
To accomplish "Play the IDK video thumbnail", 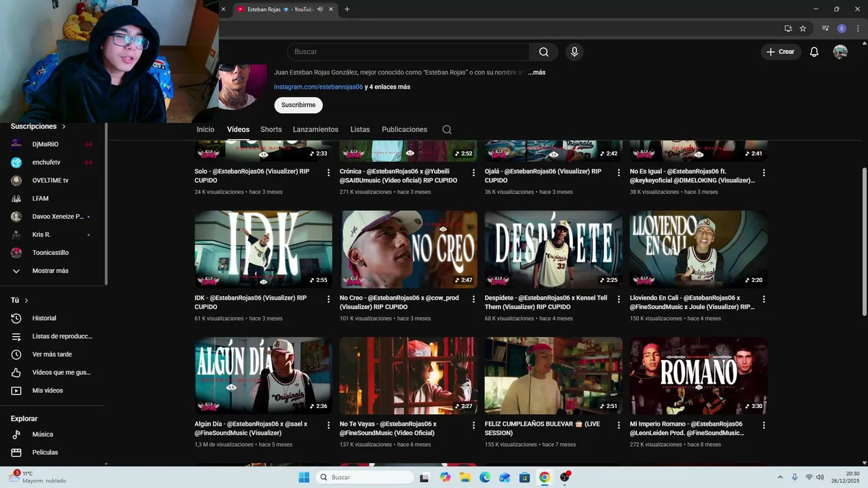I will click(x=264, y=249).
